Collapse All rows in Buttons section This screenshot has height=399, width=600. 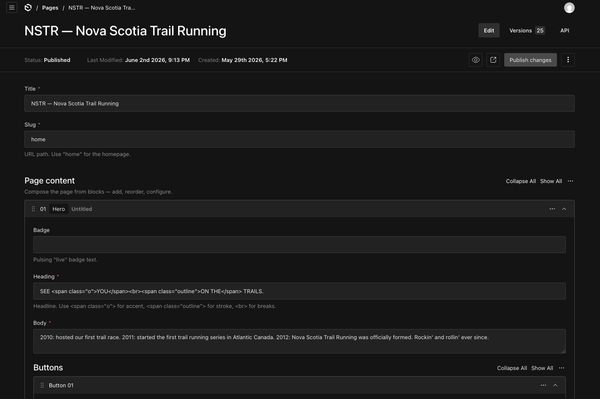[512, 368]
